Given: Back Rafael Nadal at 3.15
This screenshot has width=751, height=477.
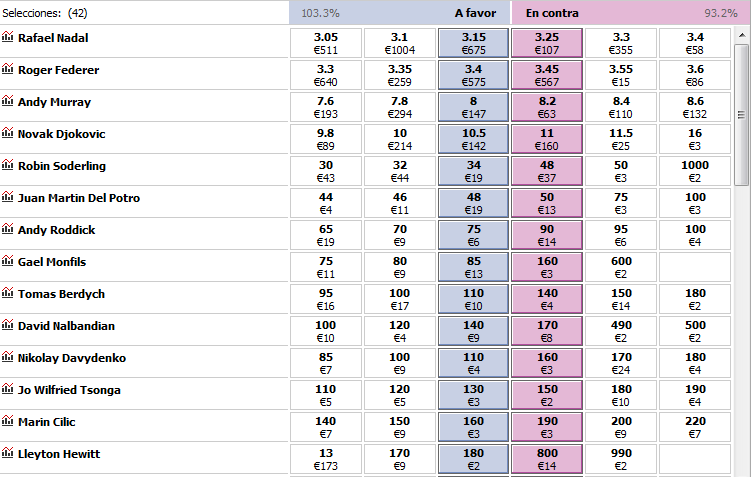Looking at the screenshot, I should (x=473, y=43).
